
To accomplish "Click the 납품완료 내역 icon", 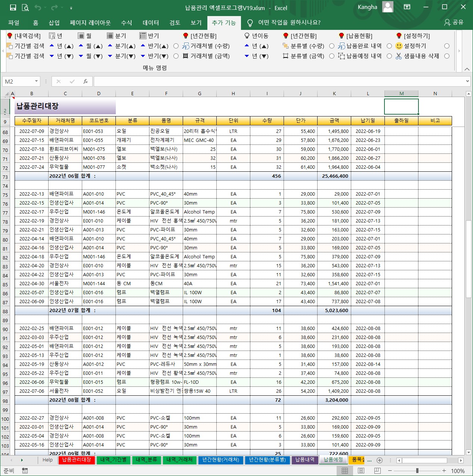I will pos(341,46).
